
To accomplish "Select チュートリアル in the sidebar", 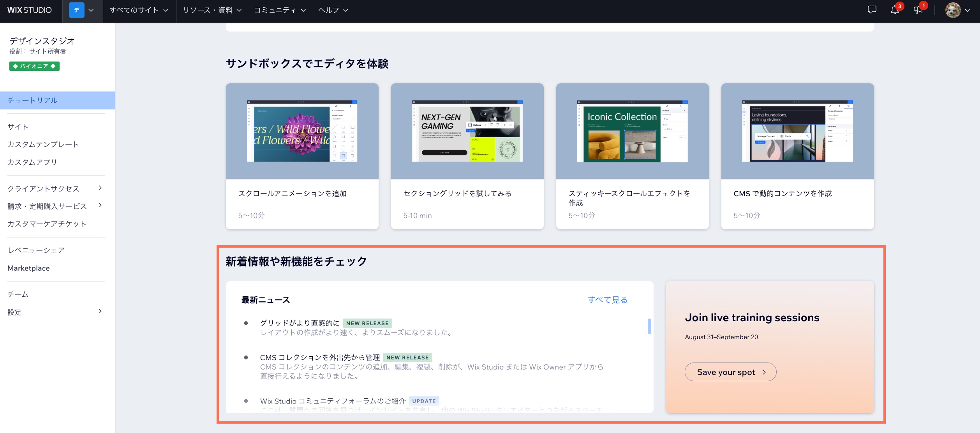I will pyautogui.click(x=58, y=100).
